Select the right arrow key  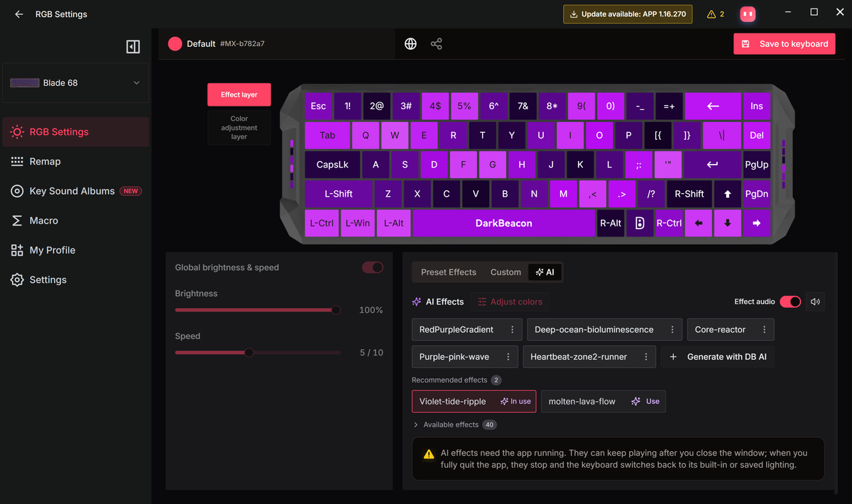tap(757, 223)
